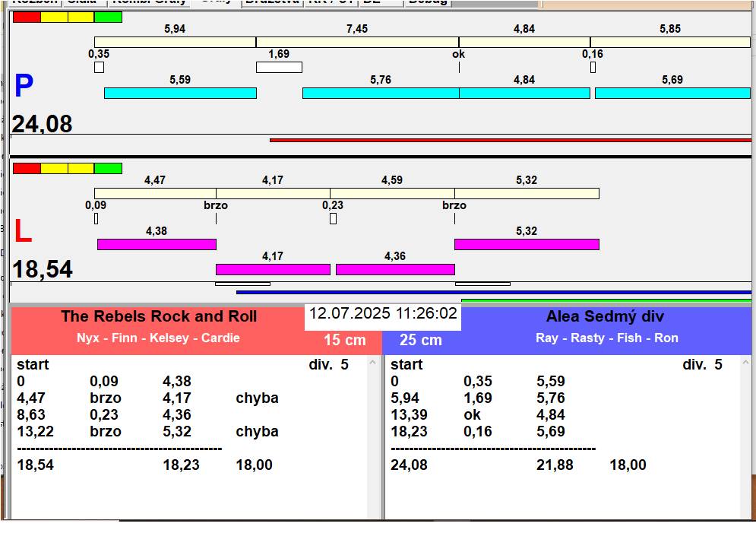The width and height of the screenshot is (756, 533).
Task: Click the 25 cm jump height label
Action: 421,340
